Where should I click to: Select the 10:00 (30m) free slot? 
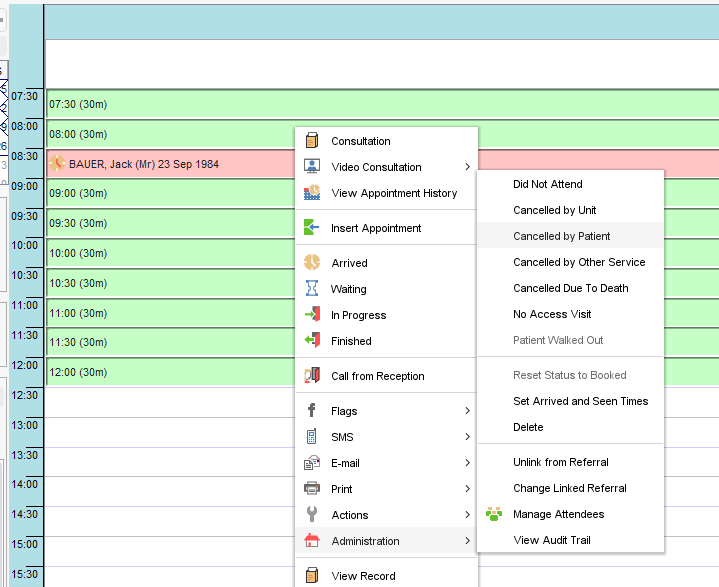click(x=171, y=253)
